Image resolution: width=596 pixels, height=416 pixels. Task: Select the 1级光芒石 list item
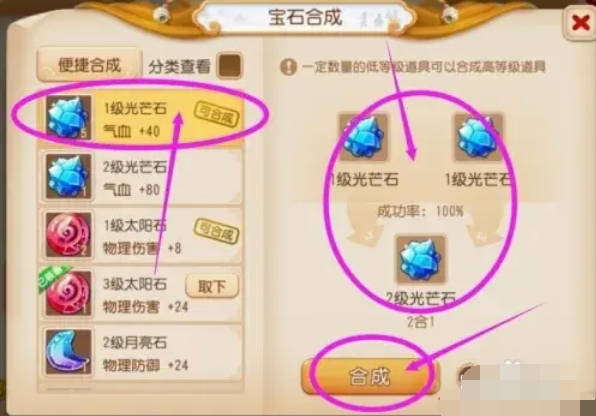pyautogui.click(x=141, y=119)
